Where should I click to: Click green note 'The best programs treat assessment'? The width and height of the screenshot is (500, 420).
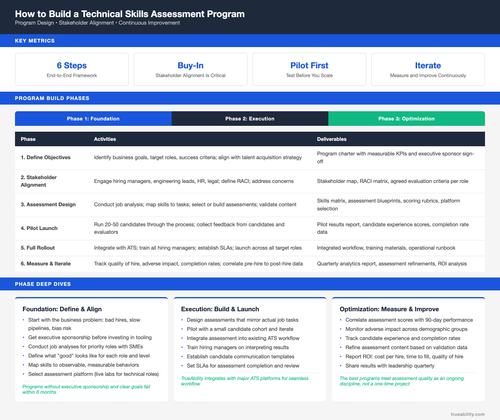click(402, 381)
